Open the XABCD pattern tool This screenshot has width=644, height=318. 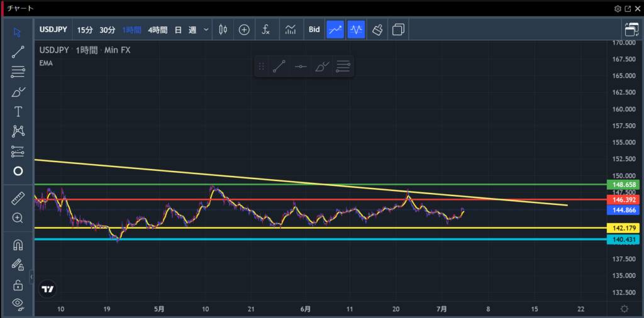(x=18, y=131)
